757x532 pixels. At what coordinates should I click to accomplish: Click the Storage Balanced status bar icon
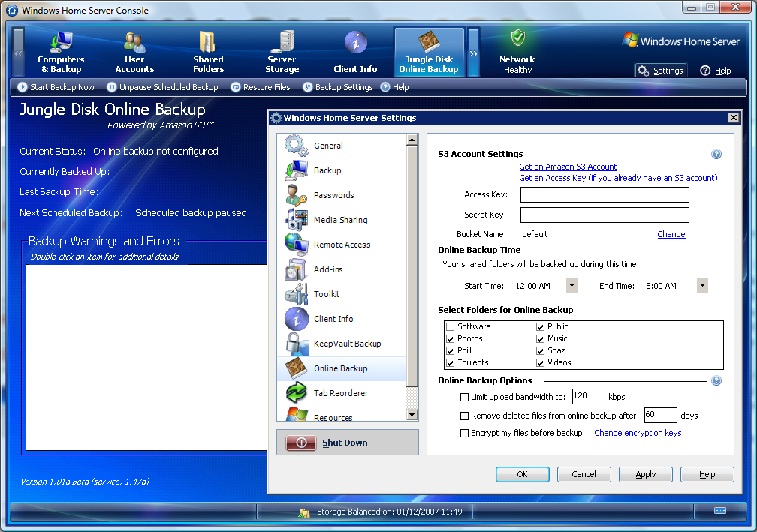[x=304, y=512]
